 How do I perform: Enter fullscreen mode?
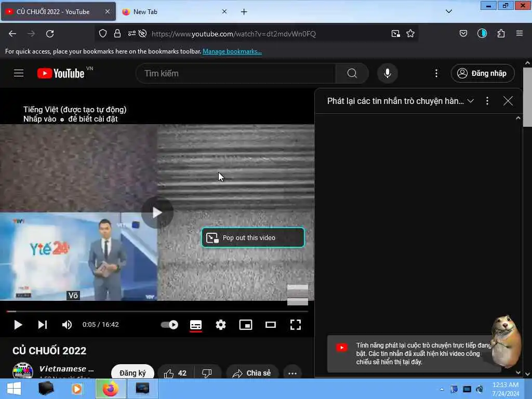296,325
